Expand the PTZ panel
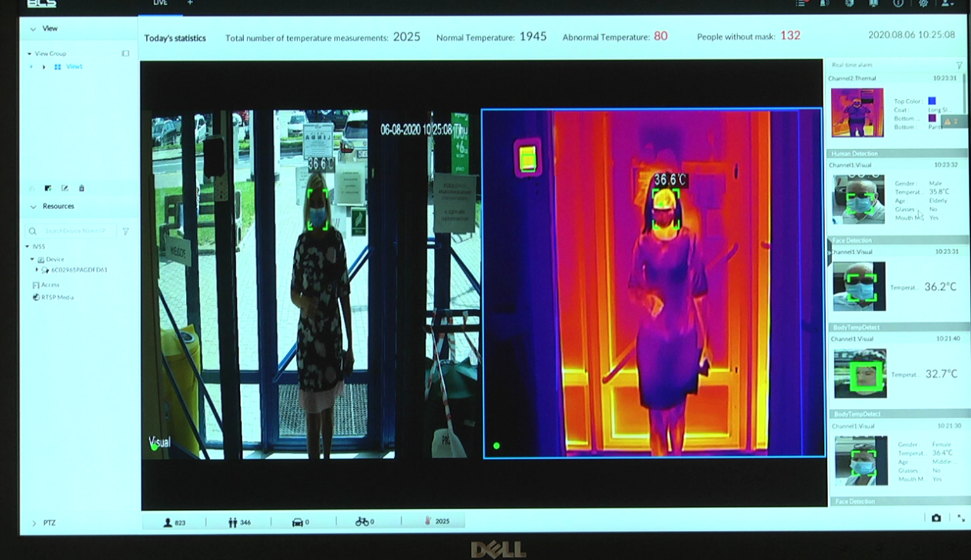971x560 pixels. coord(34,523)
